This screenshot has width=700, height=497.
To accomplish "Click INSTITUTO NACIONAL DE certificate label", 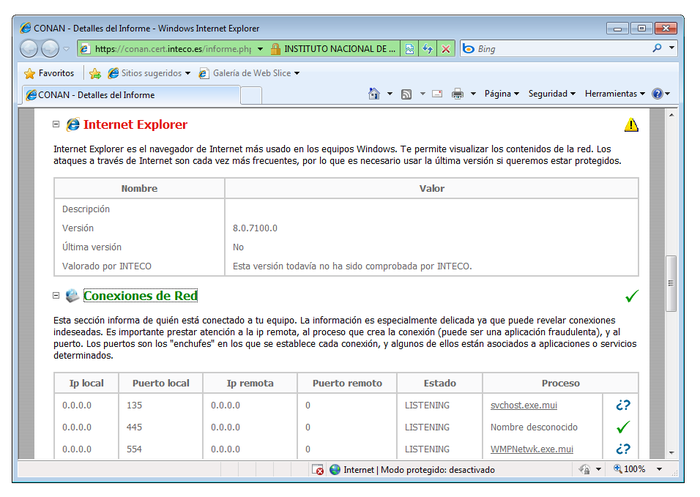I will tap(340, 49).
